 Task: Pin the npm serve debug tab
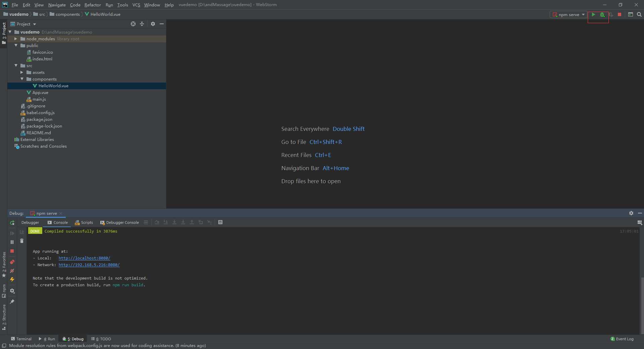[12, 302]
